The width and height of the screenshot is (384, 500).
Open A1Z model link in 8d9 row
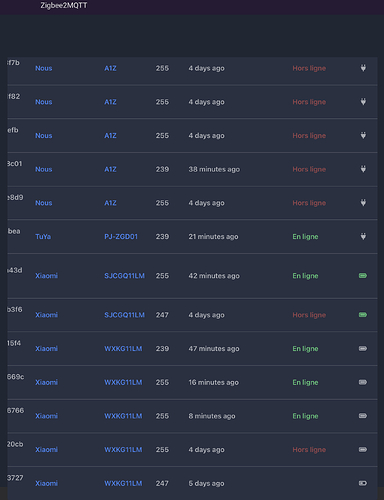[110, 203]
